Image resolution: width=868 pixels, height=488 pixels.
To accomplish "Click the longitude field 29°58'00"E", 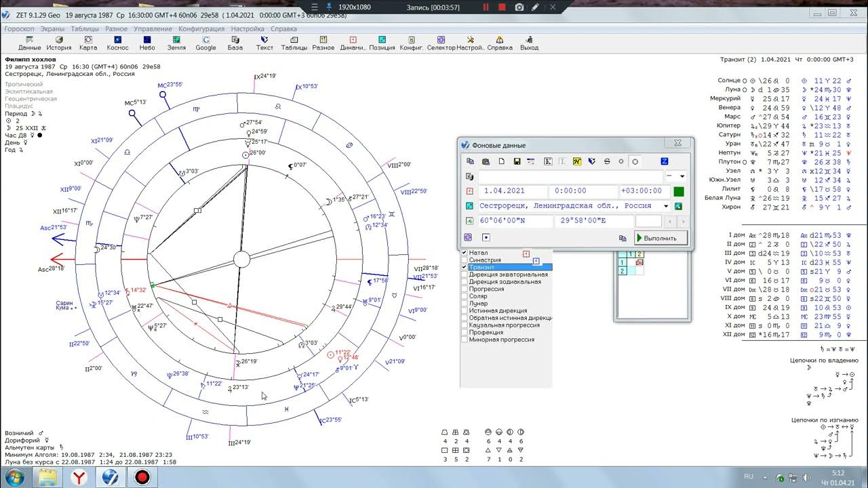I will 594,221.
